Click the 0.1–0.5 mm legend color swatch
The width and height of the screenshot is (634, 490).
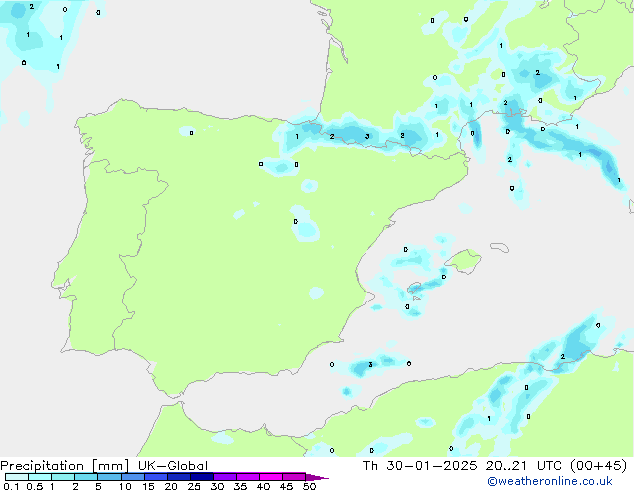[17, 477]
